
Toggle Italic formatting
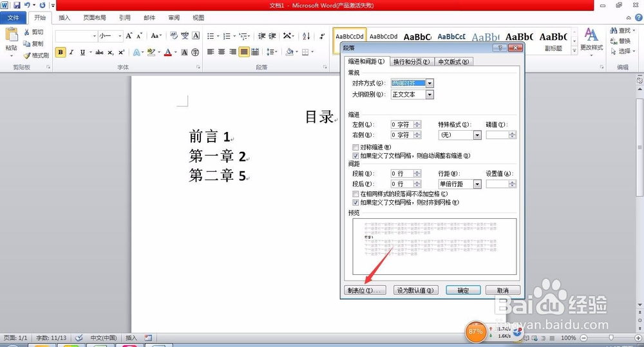(71, 52)
